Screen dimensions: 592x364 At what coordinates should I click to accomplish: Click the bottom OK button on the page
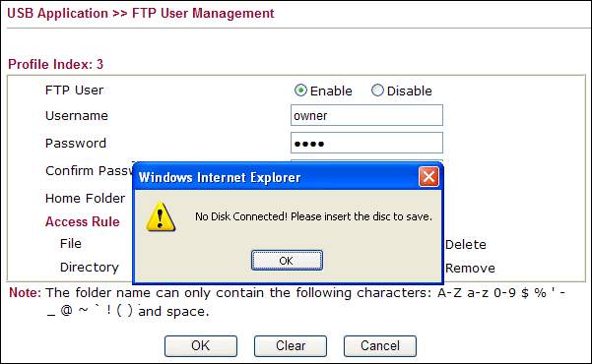[201, 346]
